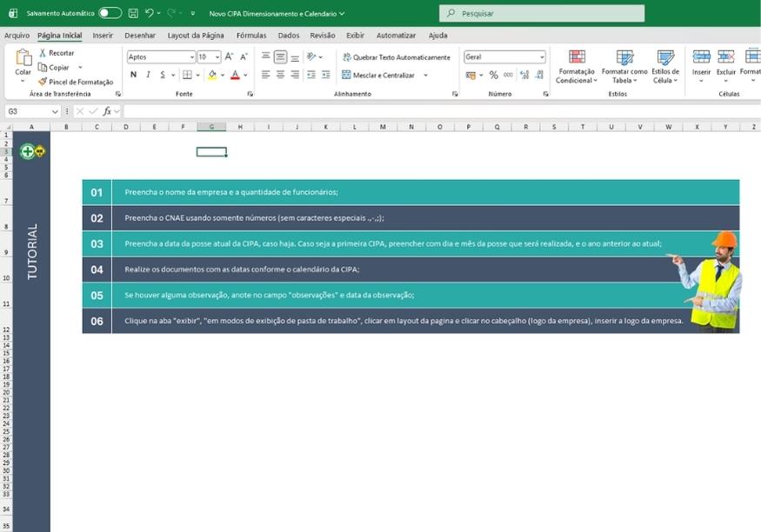Image resolution: width=761 pixels, height=532 pixels.
Task: Open Estilos de Célula
Action: 665,67
